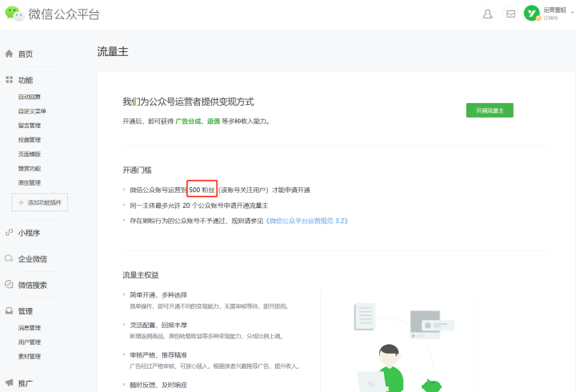The height and width of the screenshot is (392, 576).
Task: Click the bullet 审核严格，推荐精准
Action: pyautogui.click(x=158, y=355)
